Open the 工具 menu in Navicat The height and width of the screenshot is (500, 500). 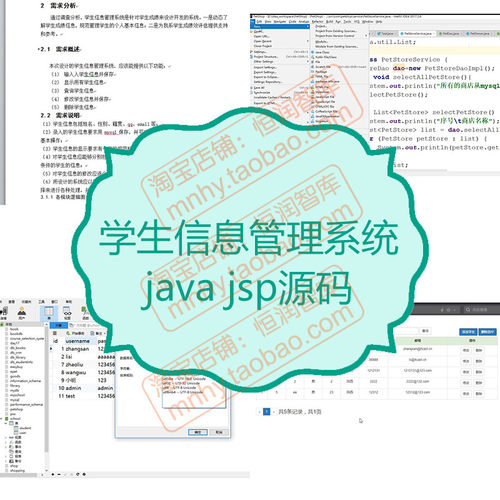pyautogui.click(x=41, y=302)
